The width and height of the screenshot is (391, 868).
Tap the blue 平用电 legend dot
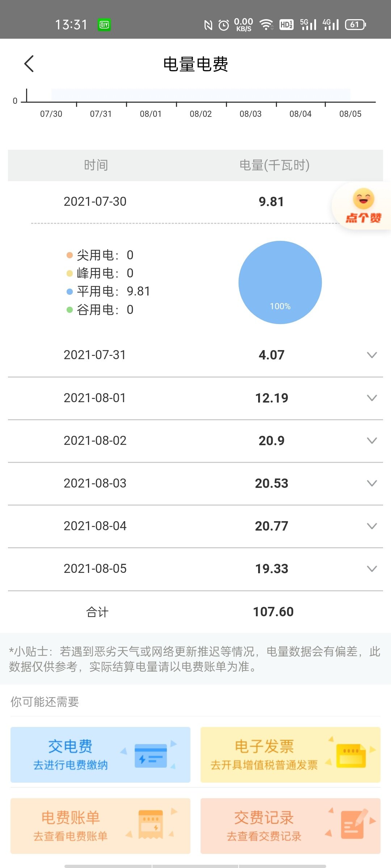[x=70, y=292]
